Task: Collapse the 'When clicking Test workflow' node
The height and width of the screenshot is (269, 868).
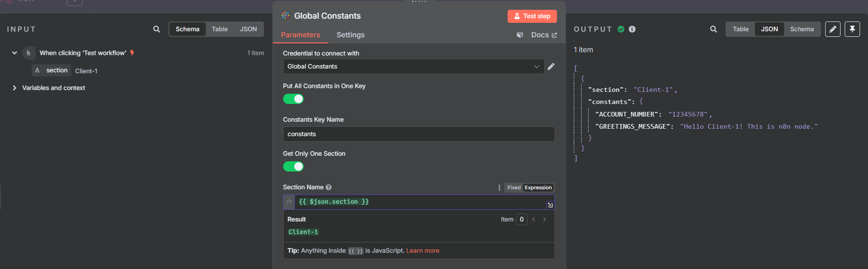Action: (14, 53)
